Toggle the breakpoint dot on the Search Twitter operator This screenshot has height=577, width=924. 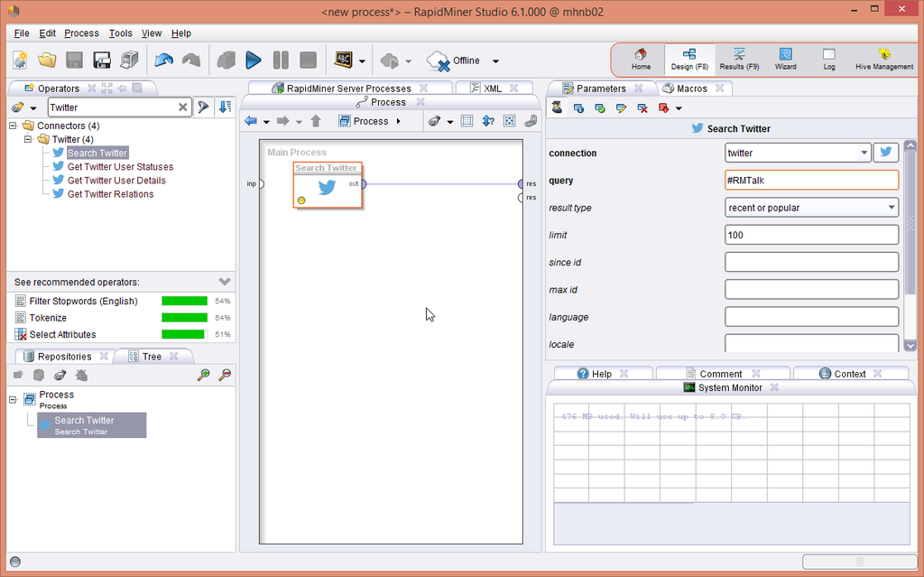(301, 200)
